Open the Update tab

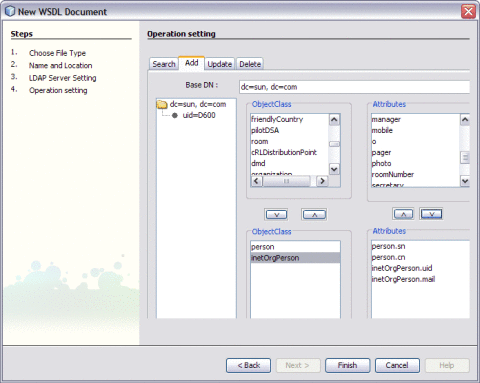tap(219, 64)
